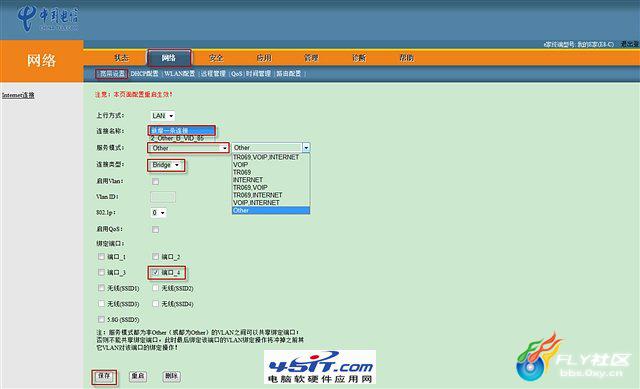Click the FLY community flame logo
This screenshot has width=640, height=389.
point(539,356)
